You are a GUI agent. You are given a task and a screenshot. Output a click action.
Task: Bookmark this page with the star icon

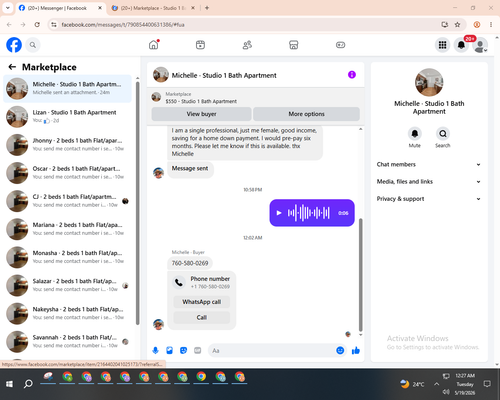pyautogui.click(x=457, y=25)
